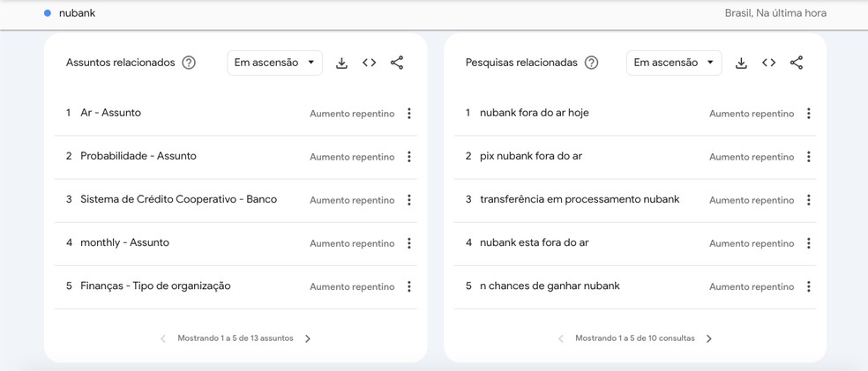Share the Pesquisas relacionadas card

pyautogui.click(x=797, y=63)
